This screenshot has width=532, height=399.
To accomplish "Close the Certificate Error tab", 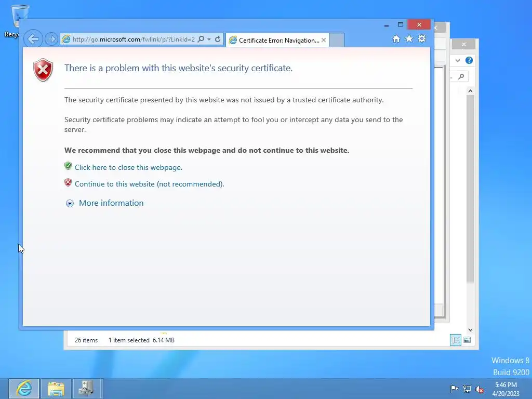I will tap(324, 40).
